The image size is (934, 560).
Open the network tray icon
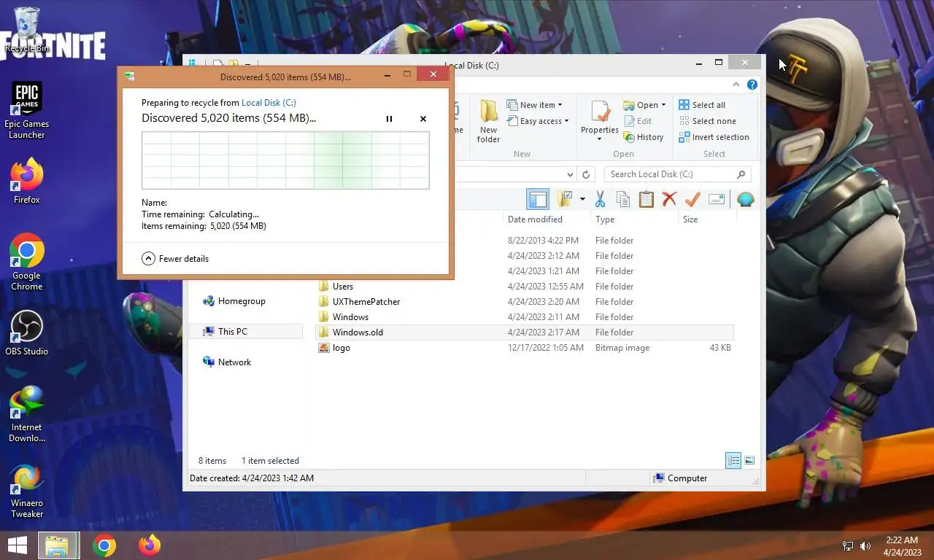(848, 545)
